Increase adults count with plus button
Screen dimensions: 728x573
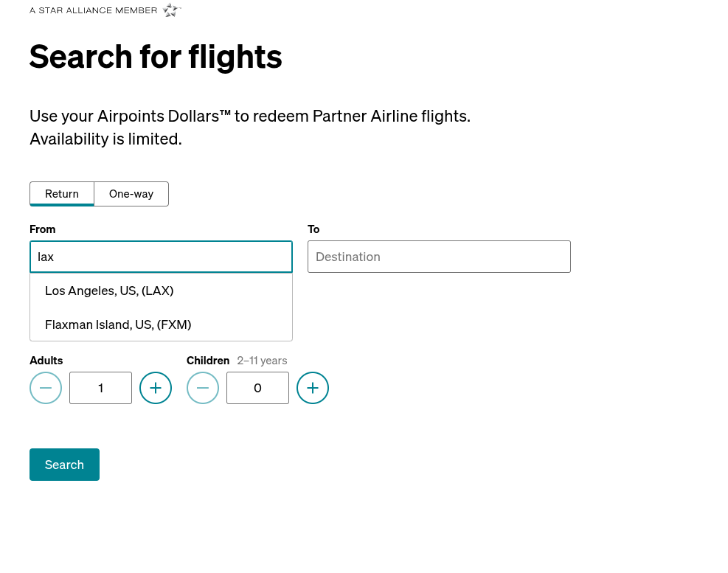156,388
